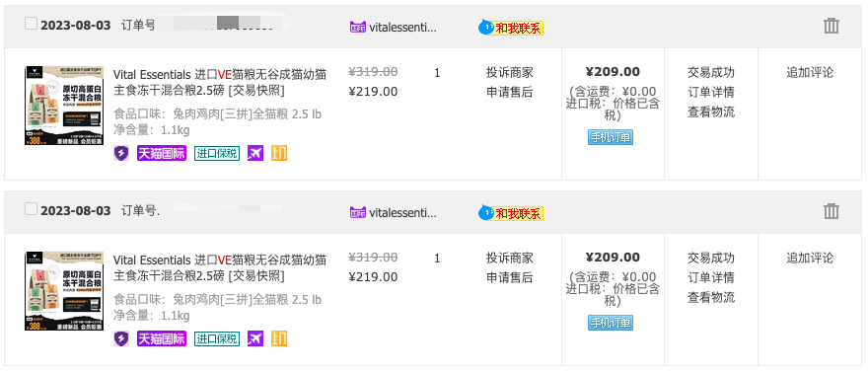
Task: Click the purple lightning shield icon in the second order
Action: click(x=121, y=338)
